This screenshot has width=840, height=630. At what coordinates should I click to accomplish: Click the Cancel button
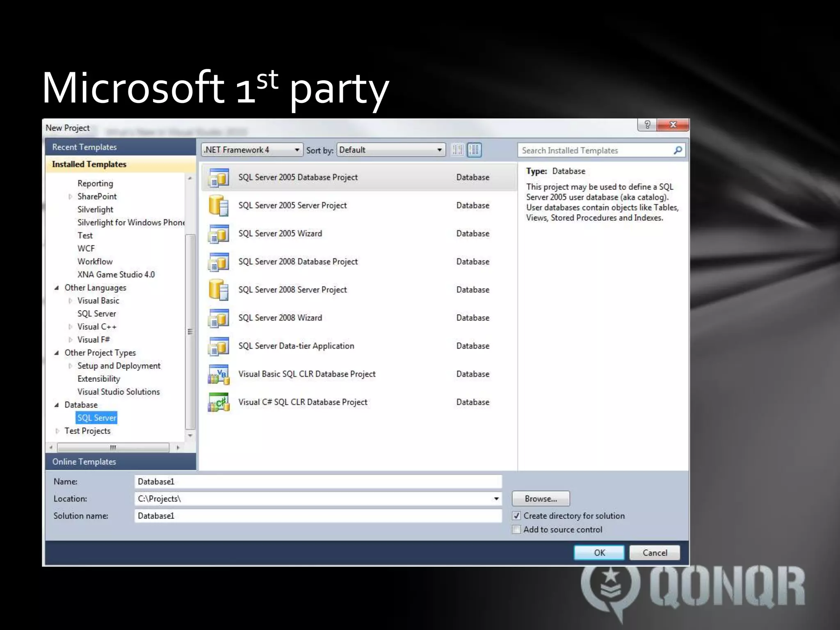point(655,553)
